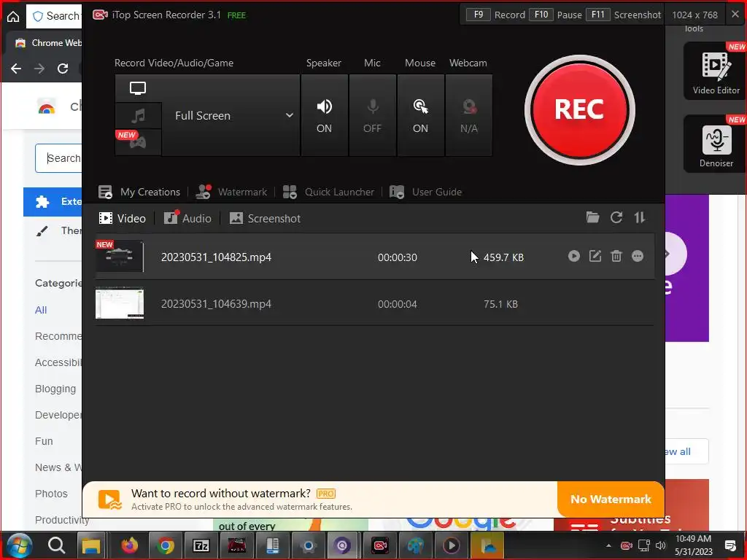Open the User Guide
The width and height of the screenshot is (747, 560).
click(x=425, y=192)
